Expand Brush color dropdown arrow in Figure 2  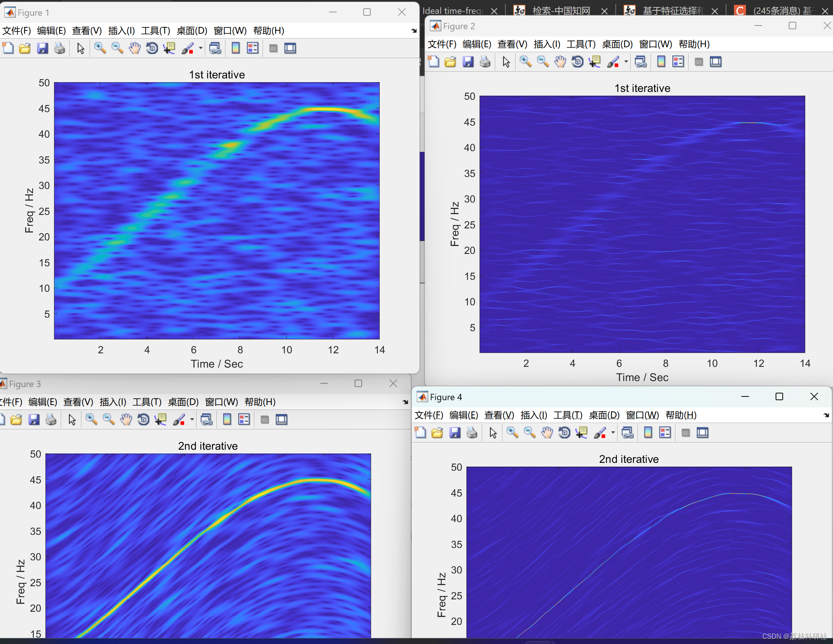coord(626,62)
